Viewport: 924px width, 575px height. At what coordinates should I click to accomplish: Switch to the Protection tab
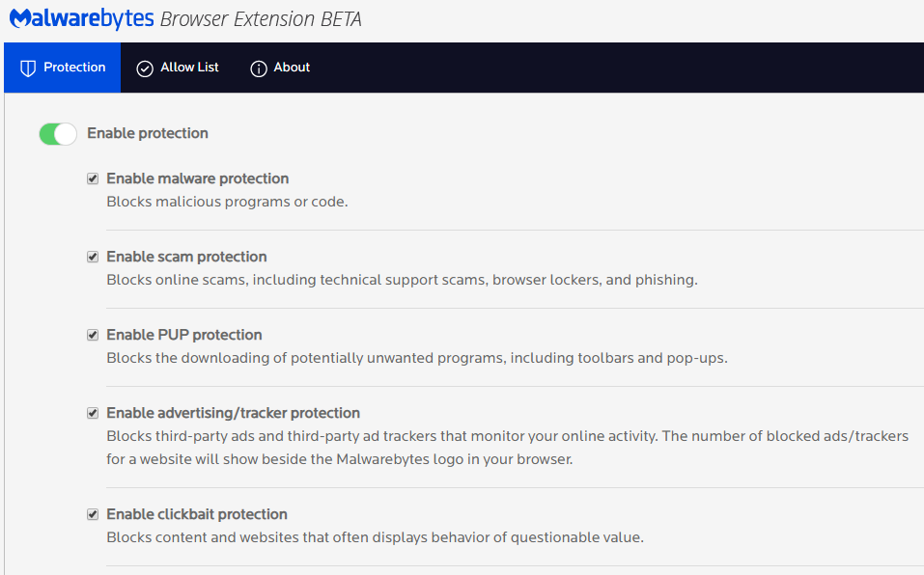pos(63,68)
